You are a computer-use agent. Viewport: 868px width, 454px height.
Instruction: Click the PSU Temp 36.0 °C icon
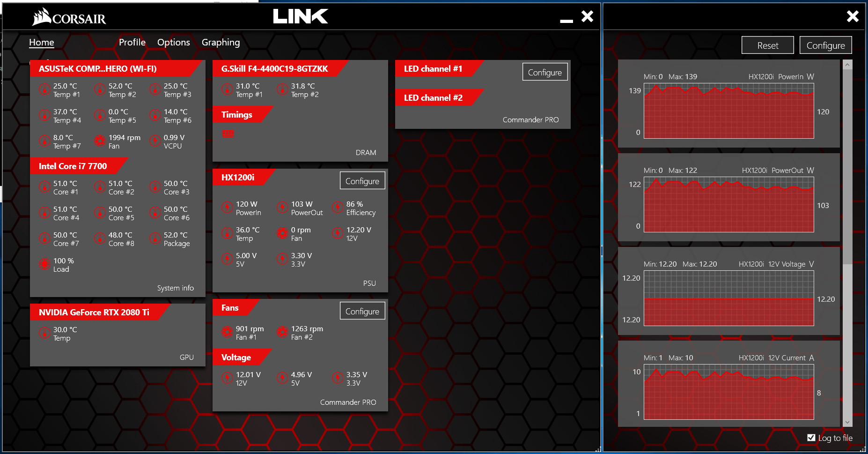pyautogui.click(x=227, y=233)
